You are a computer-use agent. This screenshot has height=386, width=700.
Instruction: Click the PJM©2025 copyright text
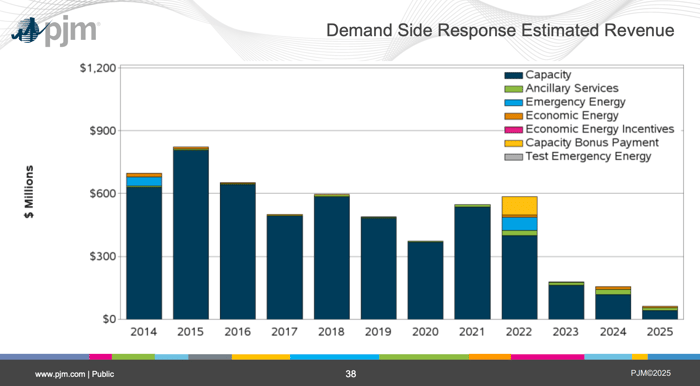[x=651, y=373]
